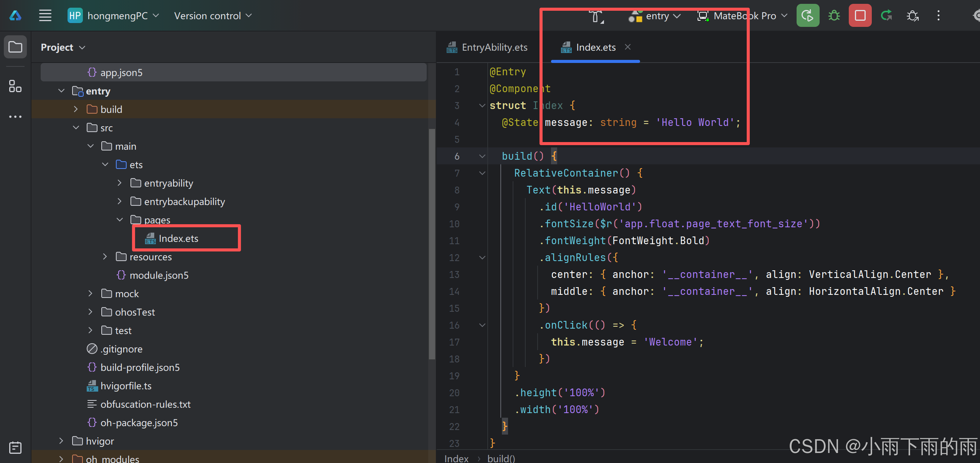Click the Apply Changes rerun icon
The width and height of the screenshot is (980, 463).
tap(886, 16)
